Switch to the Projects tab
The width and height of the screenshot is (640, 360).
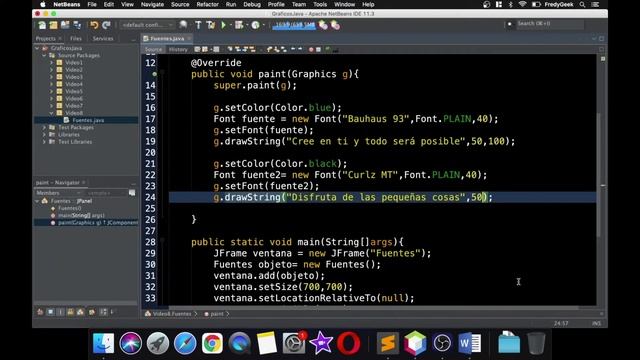[45, 38]
